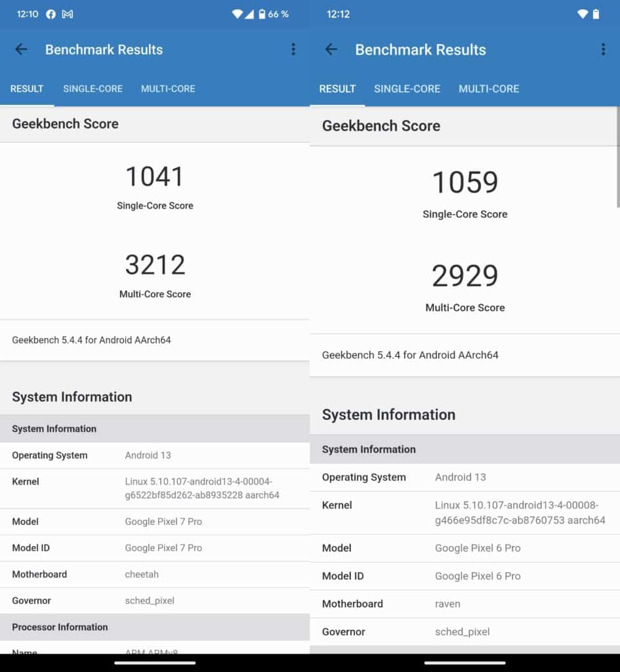Tap the navigation pill under the right screen
The width and height of the screenshot is (620, 672).
[465, 663]
